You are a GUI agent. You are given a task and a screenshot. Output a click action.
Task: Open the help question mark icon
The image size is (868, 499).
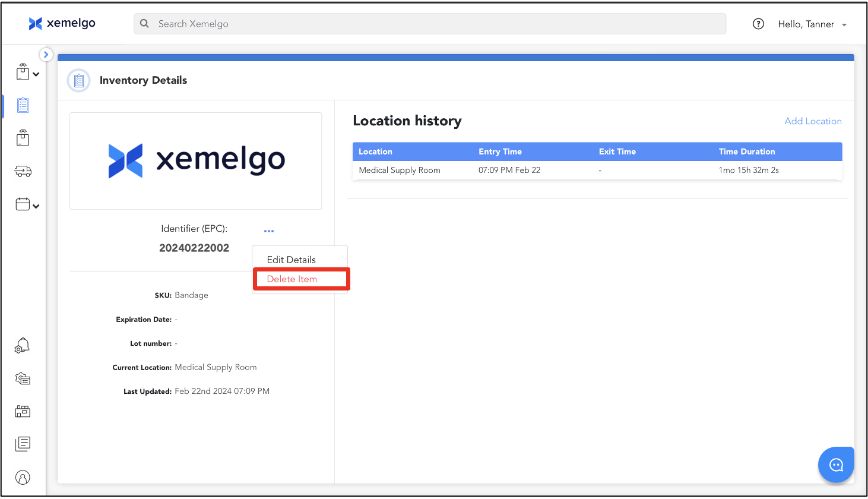758,24
